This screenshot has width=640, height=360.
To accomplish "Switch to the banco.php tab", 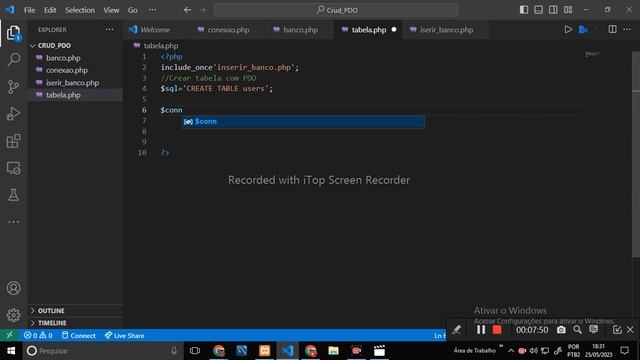I will 300,30.
